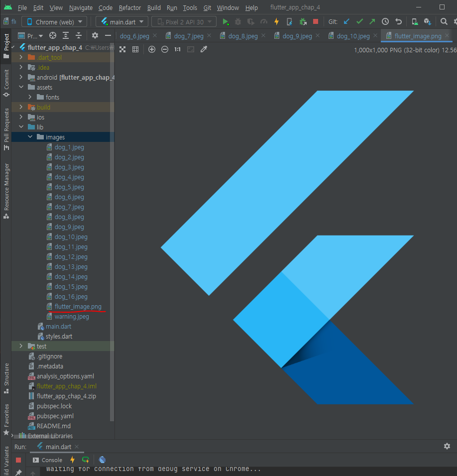The image size is (457, 476).
Task: Toggle grid lines in image viewer
Action: pos(135,49)
